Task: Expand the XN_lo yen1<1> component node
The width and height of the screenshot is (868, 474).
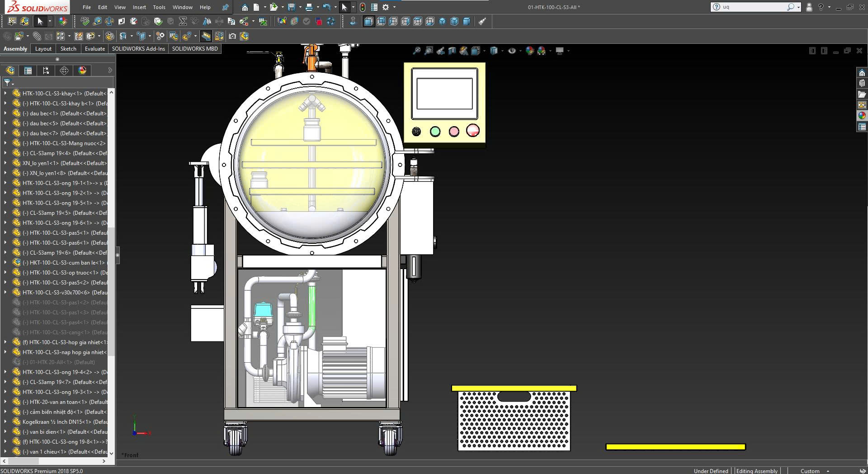Action: 5,163
